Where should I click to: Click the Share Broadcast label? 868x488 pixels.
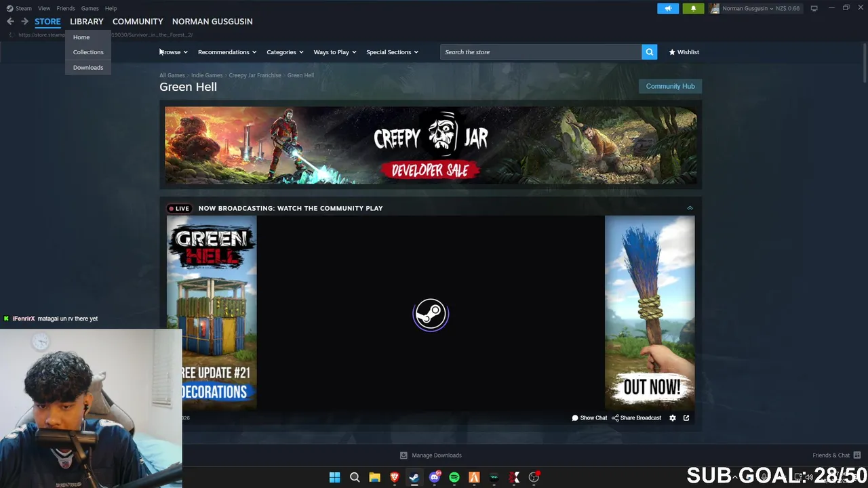[x=641, y=418]
